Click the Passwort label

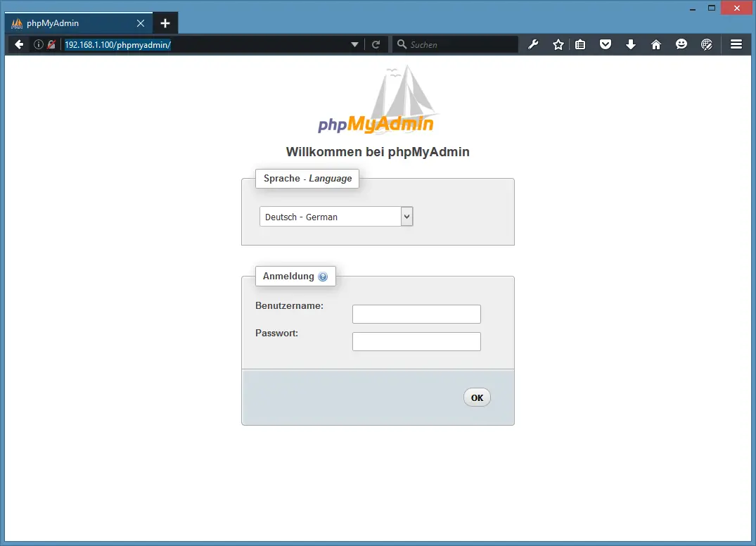click(x=277, y=334)
